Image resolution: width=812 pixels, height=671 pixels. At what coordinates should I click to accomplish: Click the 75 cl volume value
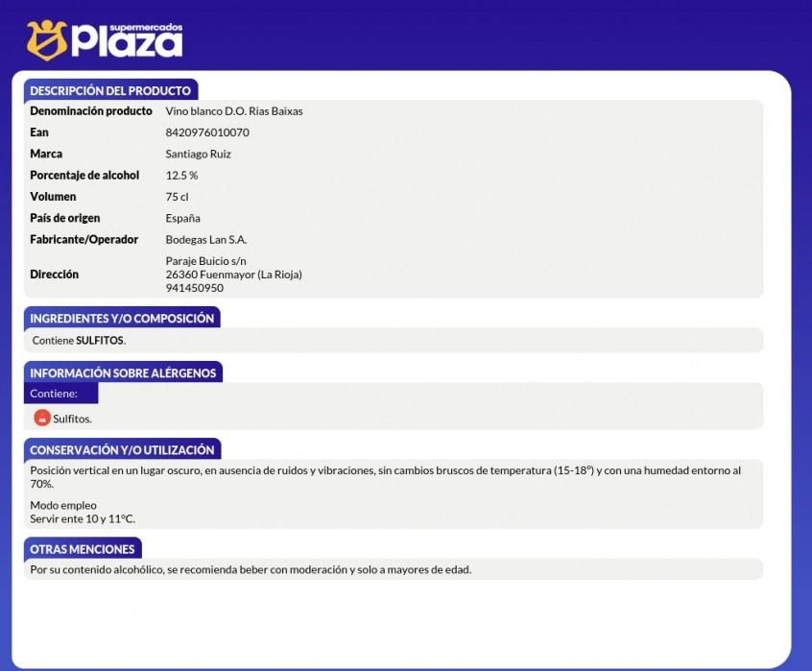(x=178, y=197)
